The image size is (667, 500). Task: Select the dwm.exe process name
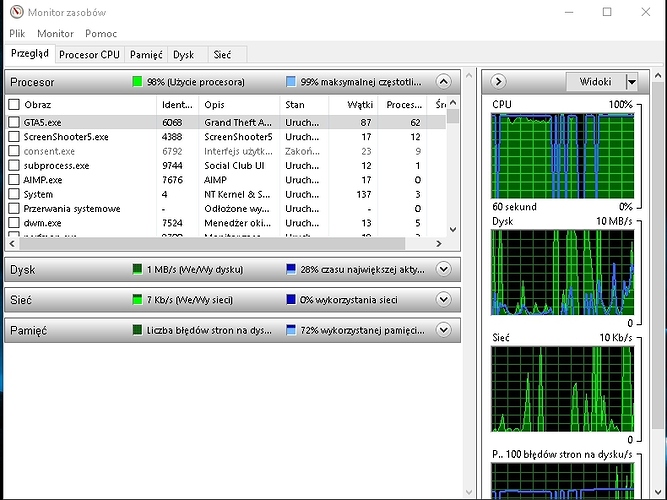(42, 223)
